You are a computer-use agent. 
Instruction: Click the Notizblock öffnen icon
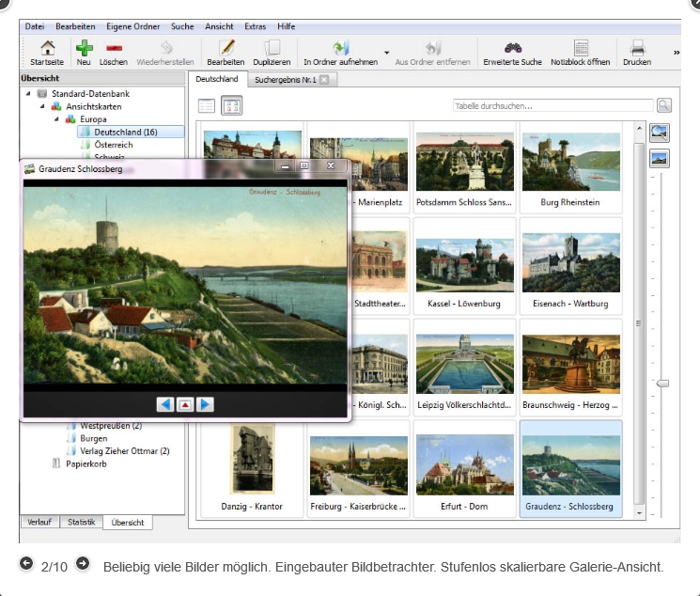pyautogui.click(x=580, y=48)
